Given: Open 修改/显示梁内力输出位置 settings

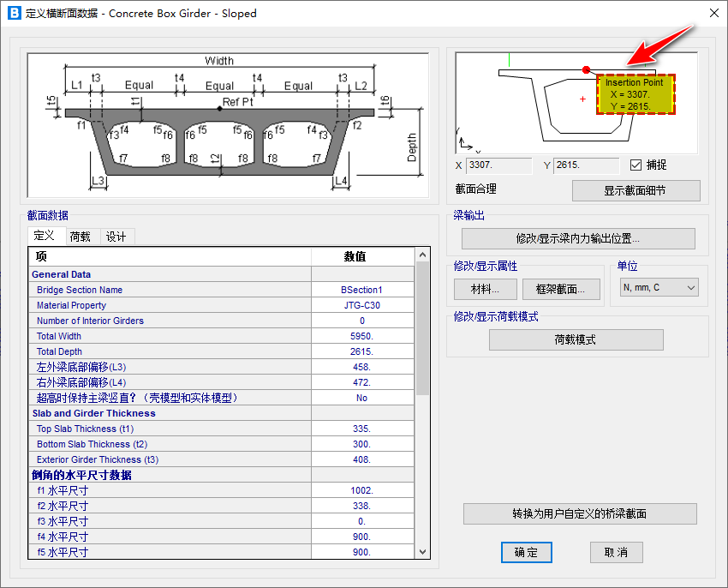Looking at the screenshot, I should click(578, 238).
